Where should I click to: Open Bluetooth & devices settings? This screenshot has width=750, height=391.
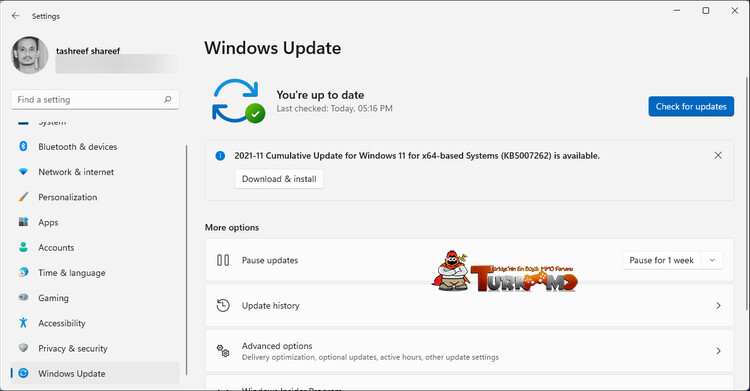(95, 146)
